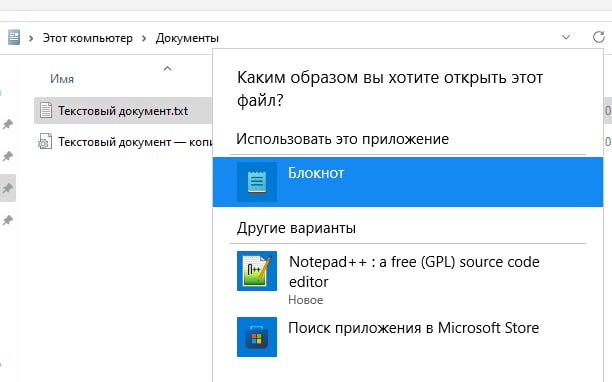Click the second pin icon in sidebar
The width and height of the screenshot is (612, 382).
pos(8,156)
